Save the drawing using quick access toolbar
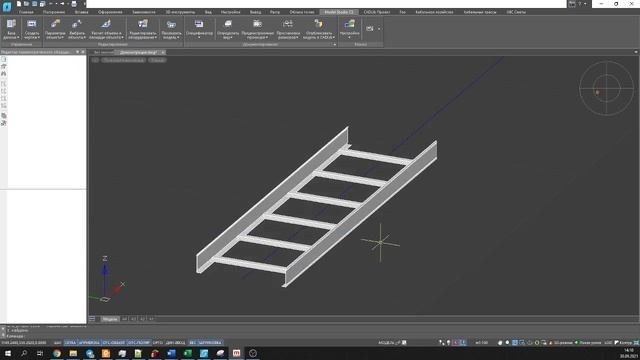This screenshot has width=640, height=360. click(35, 4)
